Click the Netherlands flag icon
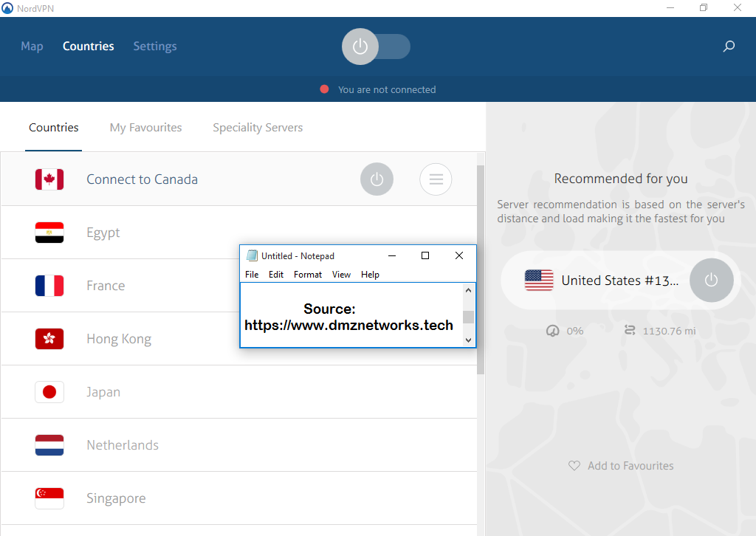 click(x=49, y=445)
